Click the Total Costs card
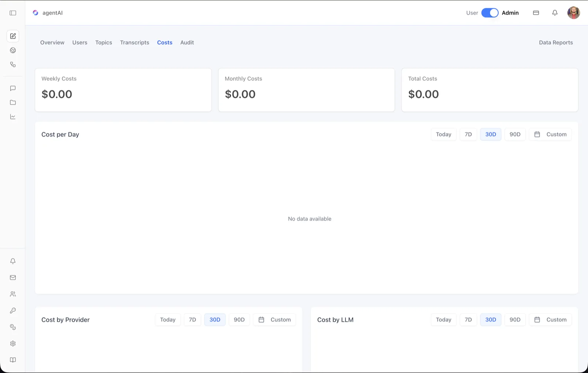The width and height of the screenshot is (588, 373). coord(490,90)
